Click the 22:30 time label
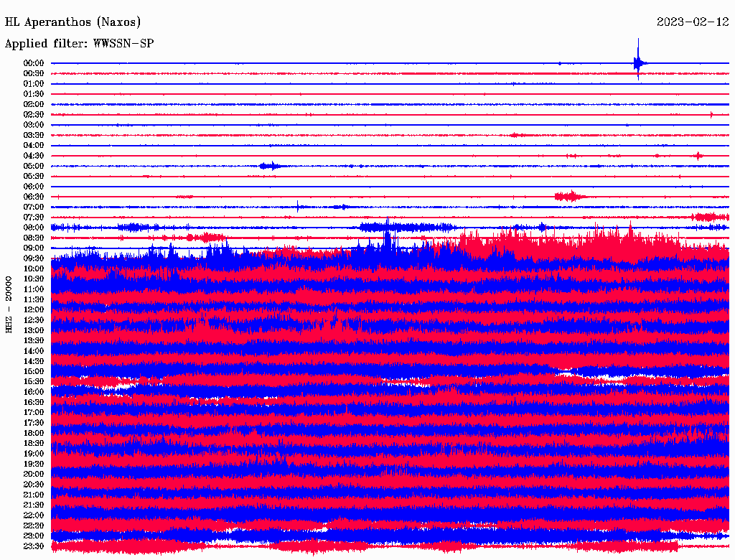 click(x=34, y=526)
